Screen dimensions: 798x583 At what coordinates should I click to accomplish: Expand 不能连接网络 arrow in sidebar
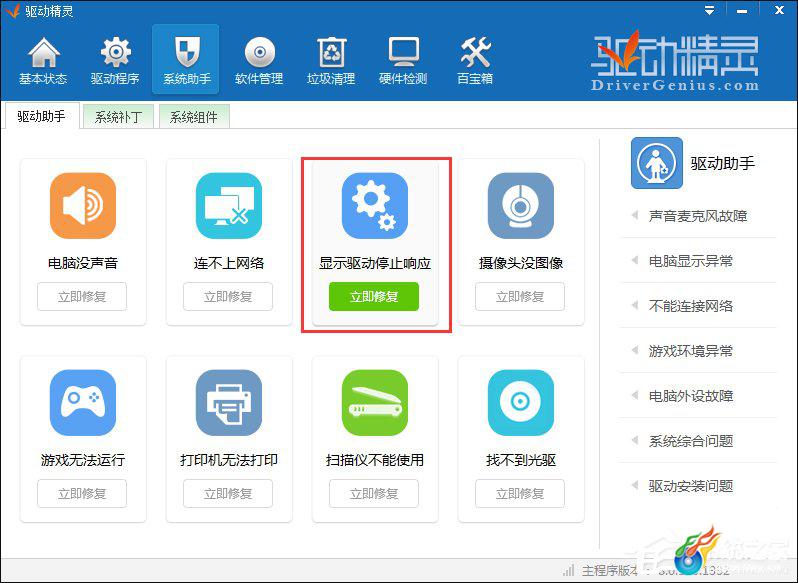click(x=635, y=305)
